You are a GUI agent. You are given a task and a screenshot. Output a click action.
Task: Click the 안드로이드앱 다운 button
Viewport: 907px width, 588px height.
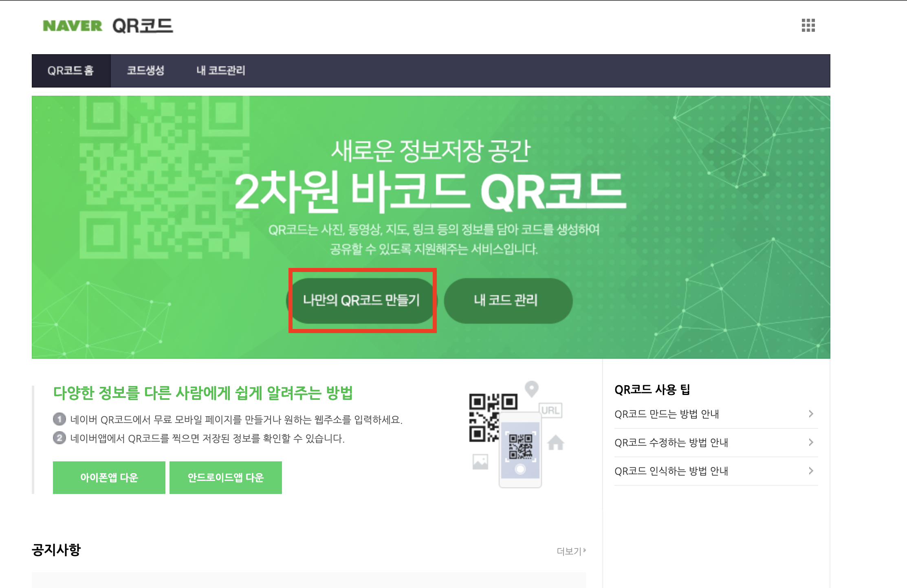pyautogui.click(x=225, y=477)
